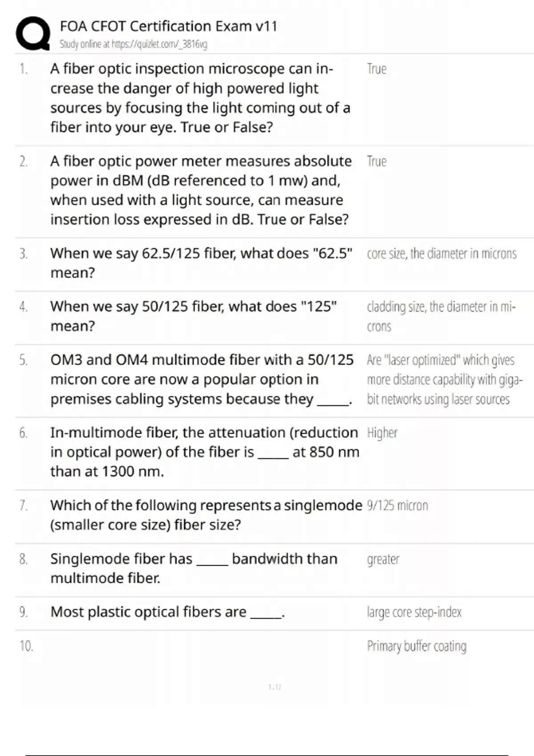Select the OM3 and OM4 multimode question
This screenshot has width=534, height=756.
tap(202, 379)
